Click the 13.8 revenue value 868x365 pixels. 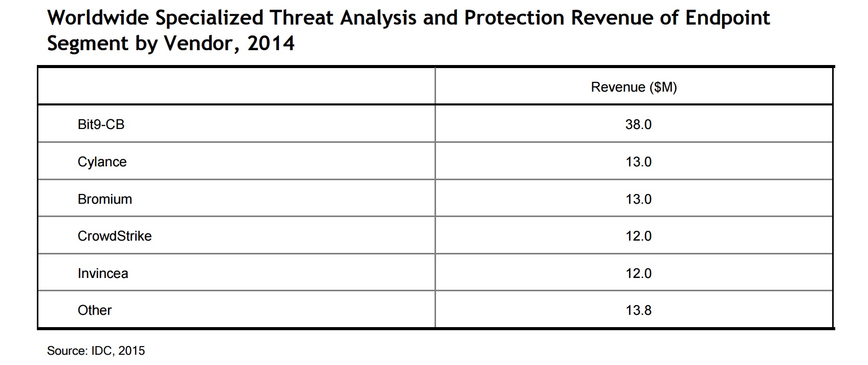pyautogui.click(x=638, y=310)
